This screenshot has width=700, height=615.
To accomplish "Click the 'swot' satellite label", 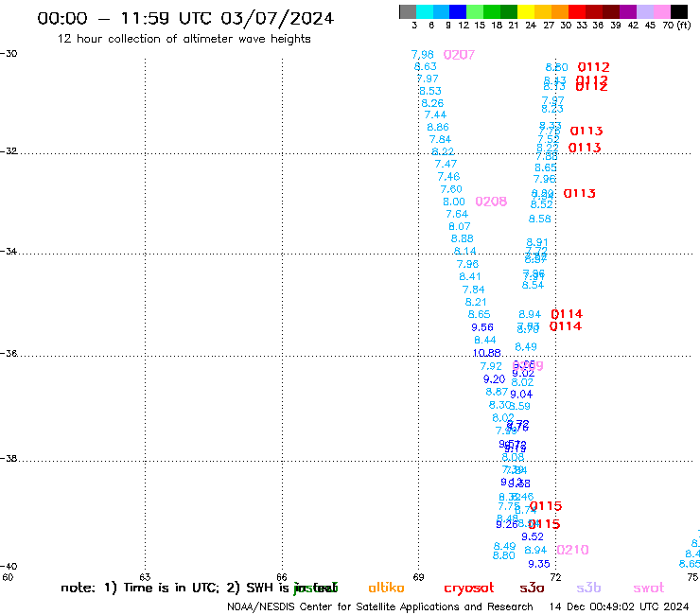I will tap(649, 589).
